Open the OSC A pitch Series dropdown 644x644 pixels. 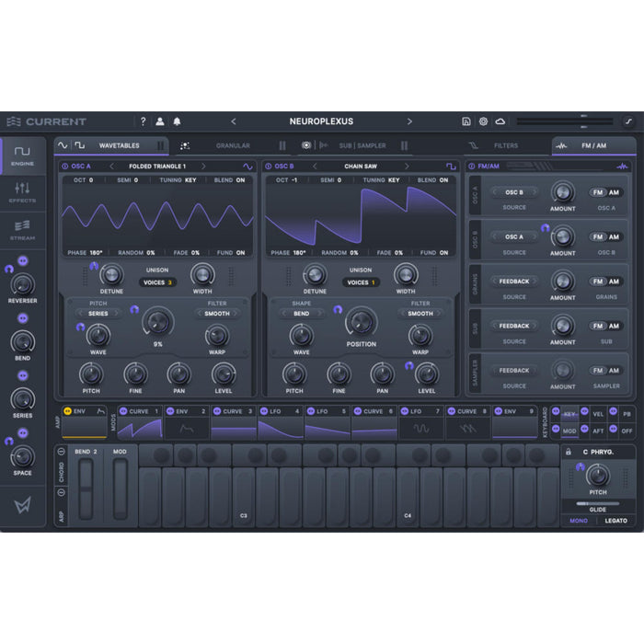pyautogui.click(x=98, y=313)
